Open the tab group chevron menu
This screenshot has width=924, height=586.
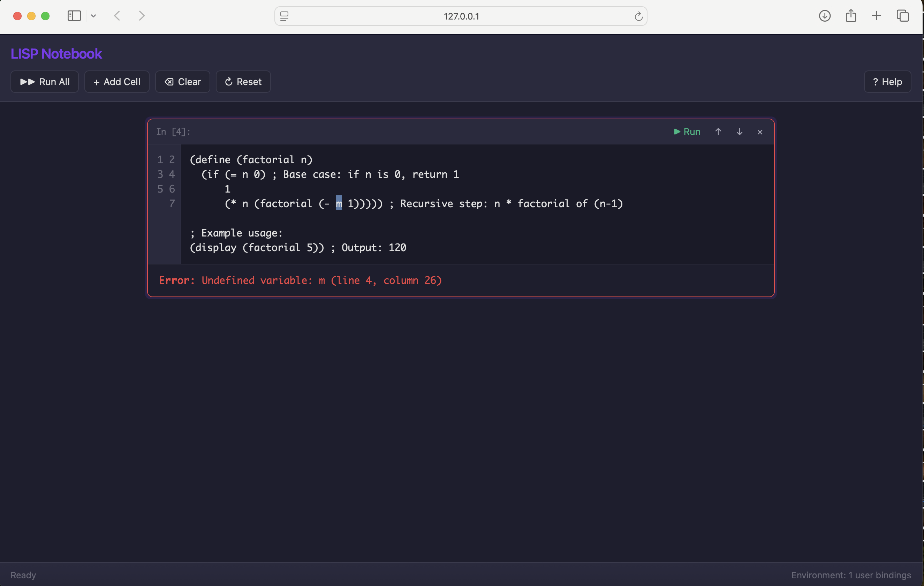click(94, 16)
